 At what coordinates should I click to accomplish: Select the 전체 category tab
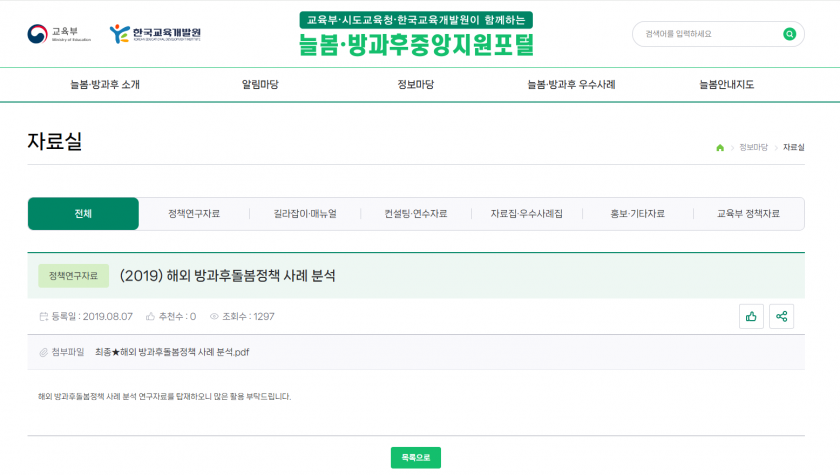click(x=83, y=214)
